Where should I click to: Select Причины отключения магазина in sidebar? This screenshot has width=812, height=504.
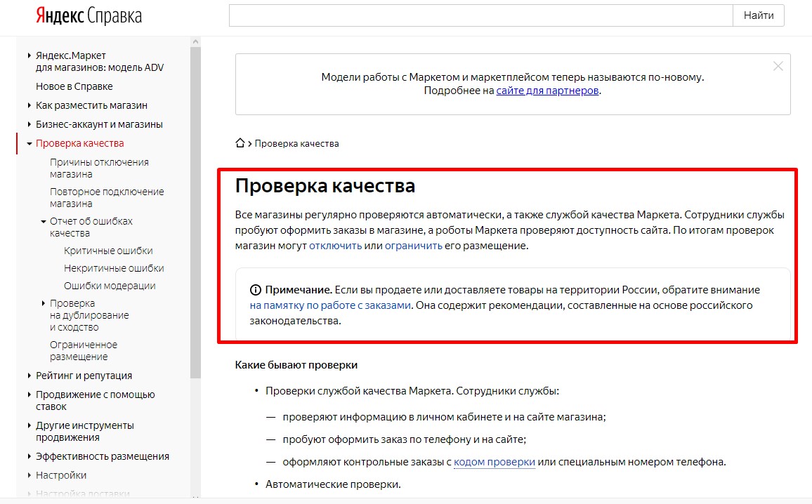[100, 168]
